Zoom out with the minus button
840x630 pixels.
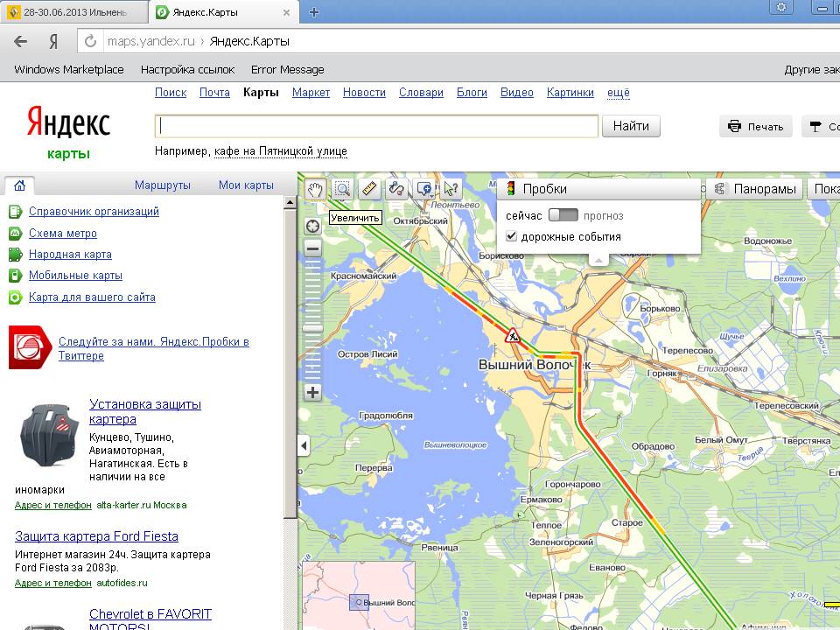312,248
